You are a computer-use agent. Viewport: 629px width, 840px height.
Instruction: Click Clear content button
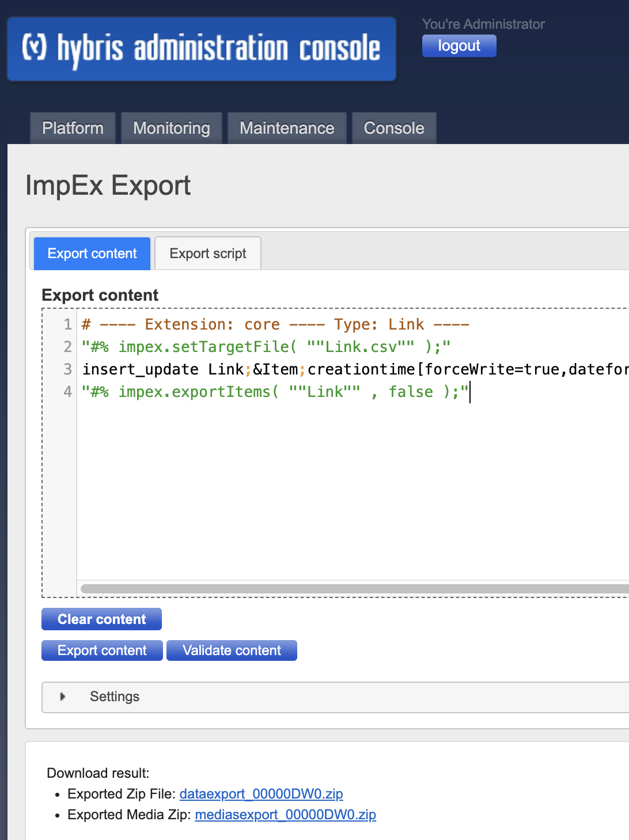pyautogui.click(x=101, y=619)
